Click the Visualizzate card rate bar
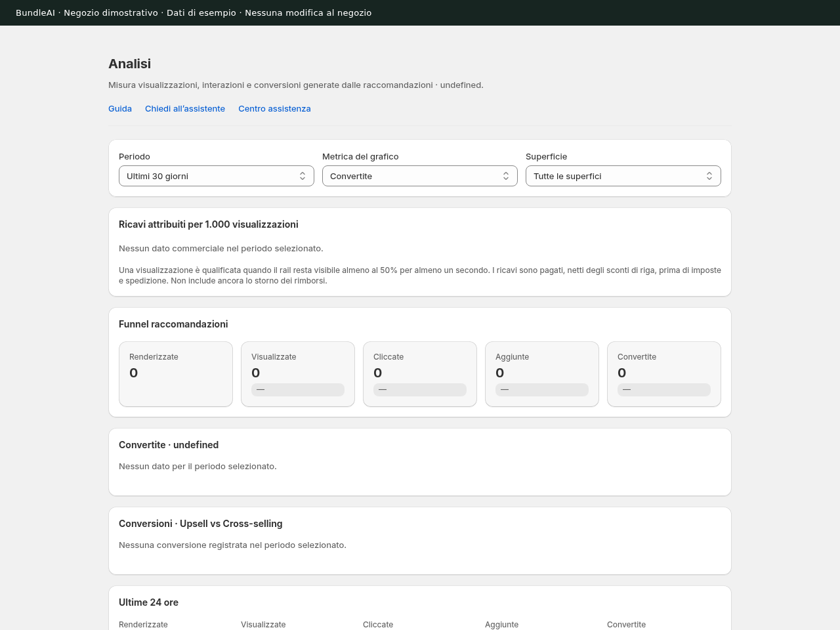840x630 pixels. pyautogui.click(x=298, y=390)
